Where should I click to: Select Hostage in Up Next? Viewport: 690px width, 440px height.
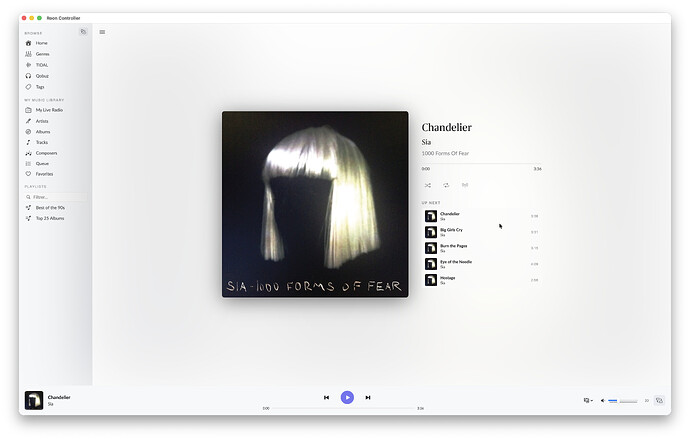tap(481, 280)
